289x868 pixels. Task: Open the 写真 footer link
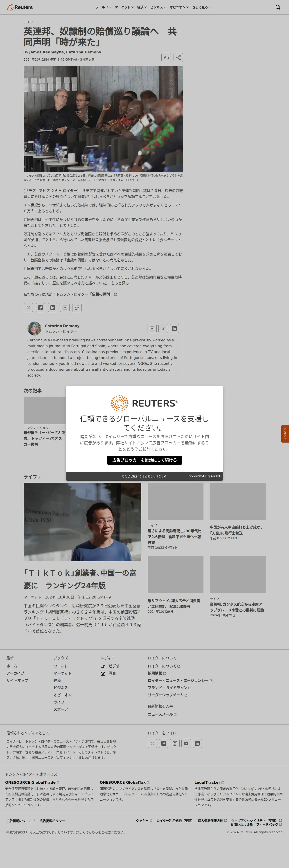[108, 673]
